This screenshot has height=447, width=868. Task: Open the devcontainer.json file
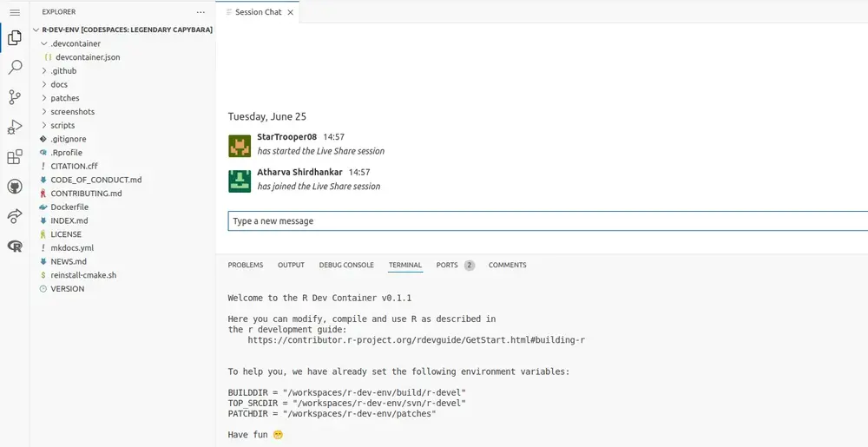click(88, 57)
